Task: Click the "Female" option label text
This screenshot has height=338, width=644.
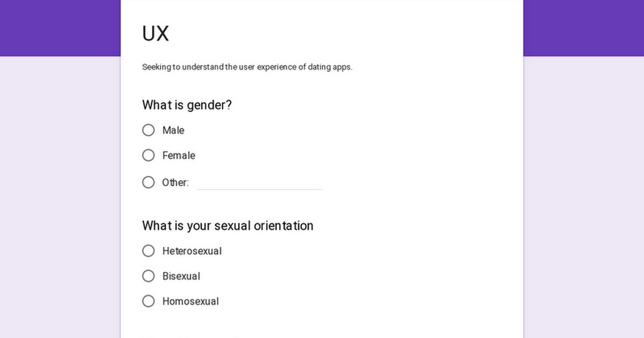Action: 179,156
